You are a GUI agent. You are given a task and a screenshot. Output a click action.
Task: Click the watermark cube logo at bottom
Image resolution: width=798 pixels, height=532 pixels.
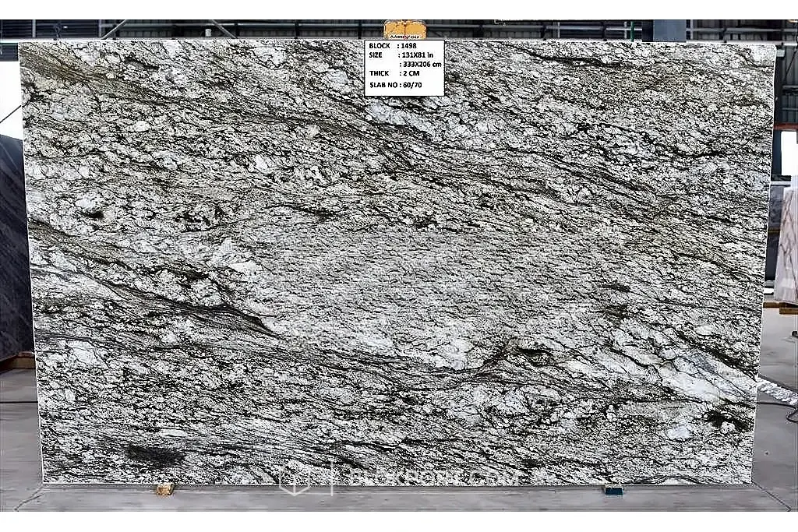pos(295,481)
